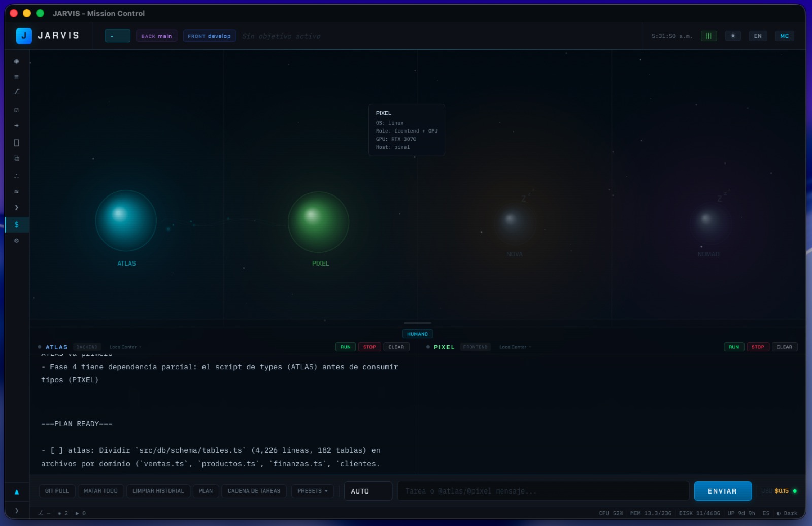
Task: Open the settings gear in the sidebar
Action: pyautogui.click(x=16, y=240)
